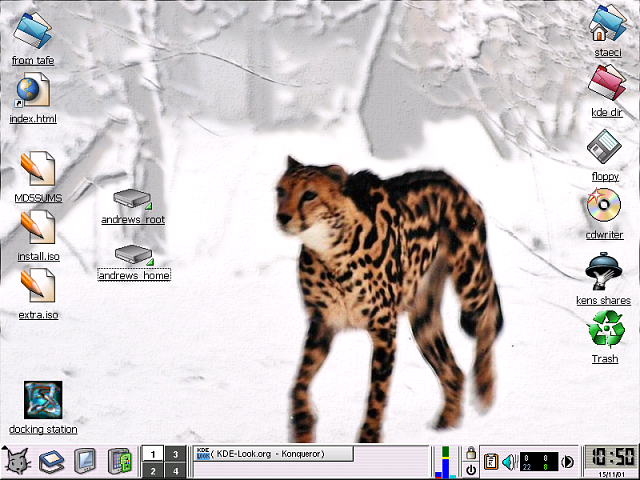Open the floppy drive icon

point(604,147)
